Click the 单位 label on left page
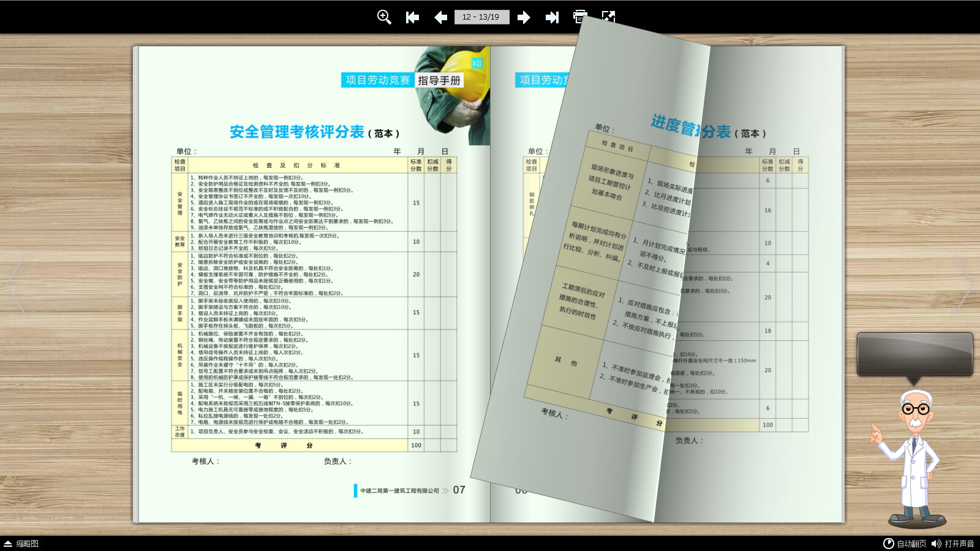The image size is (980, 551). click(x=186, y=151)
